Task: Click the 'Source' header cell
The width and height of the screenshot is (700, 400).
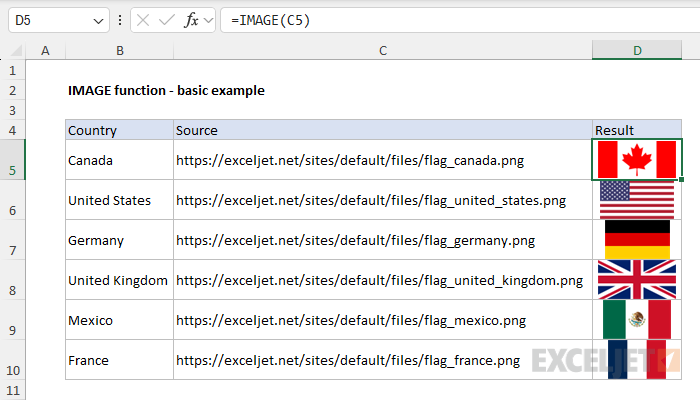Action: 383,130
